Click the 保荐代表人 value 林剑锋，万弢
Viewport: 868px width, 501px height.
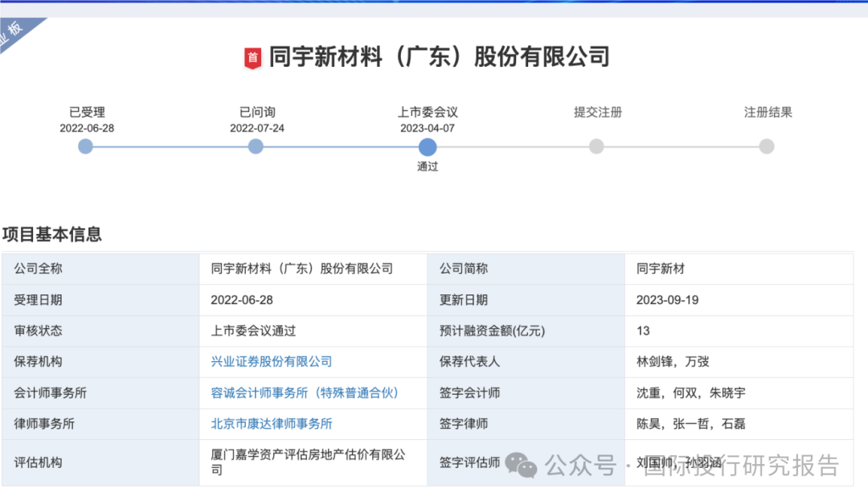[673, 362]
